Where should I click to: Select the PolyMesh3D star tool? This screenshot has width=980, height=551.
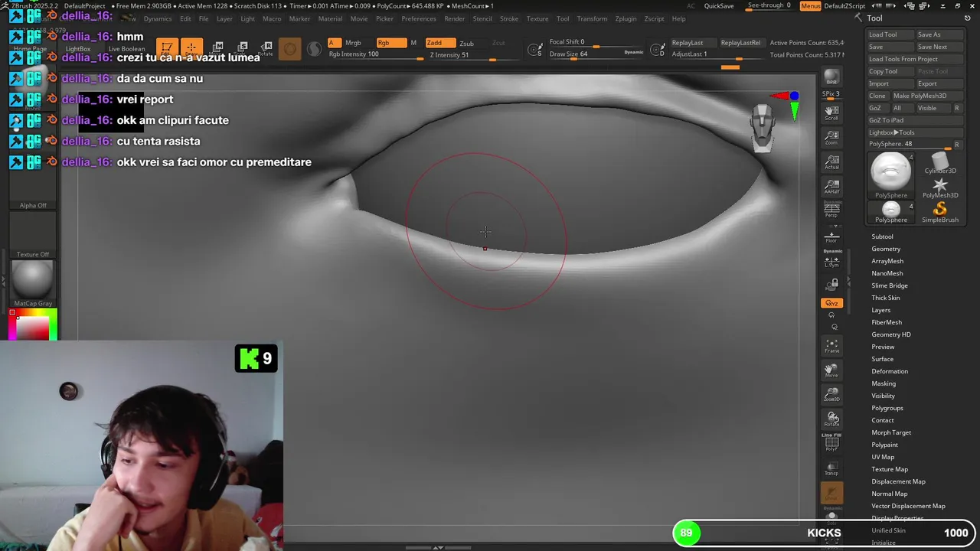[940, 187]
